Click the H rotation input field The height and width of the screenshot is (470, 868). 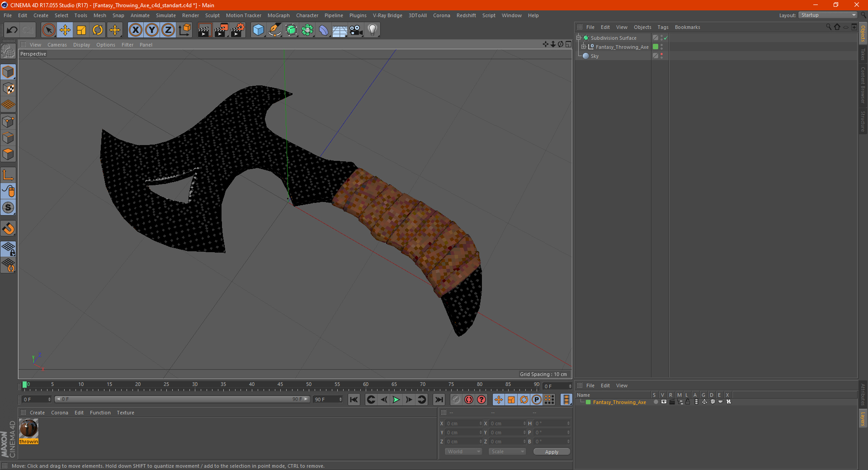coord(552,423)
